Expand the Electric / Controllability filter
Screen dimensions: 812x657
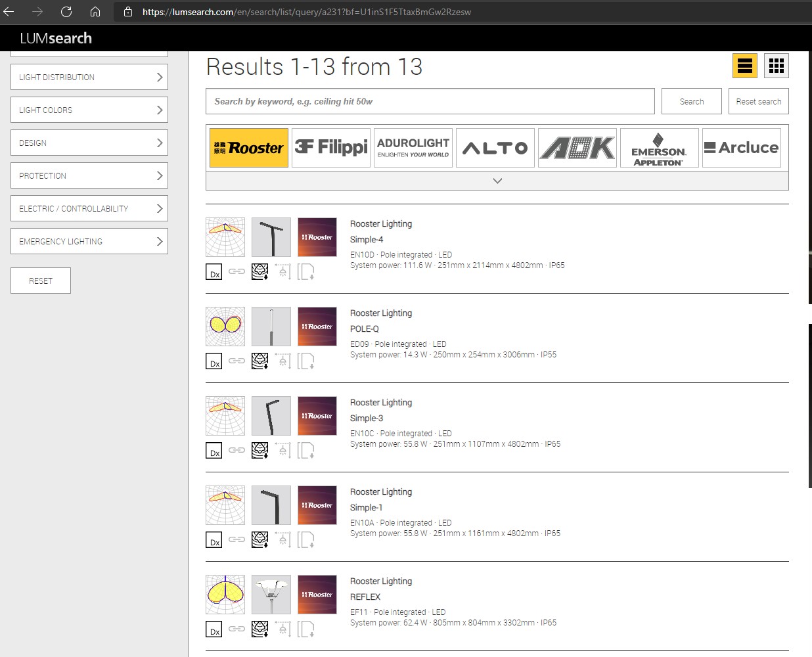(x=89, y=208)
